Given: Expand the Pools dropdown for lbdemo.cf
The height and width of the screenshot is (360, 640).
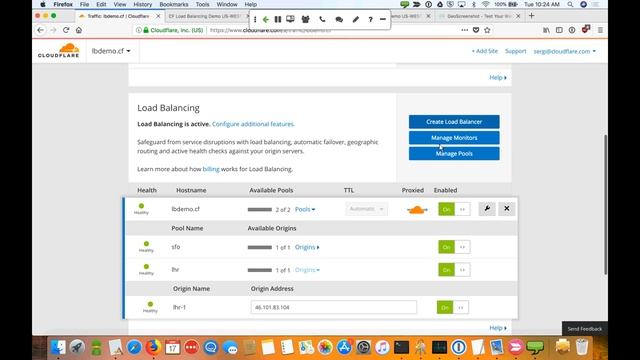Looking at the screenshot, I should 305,209.
